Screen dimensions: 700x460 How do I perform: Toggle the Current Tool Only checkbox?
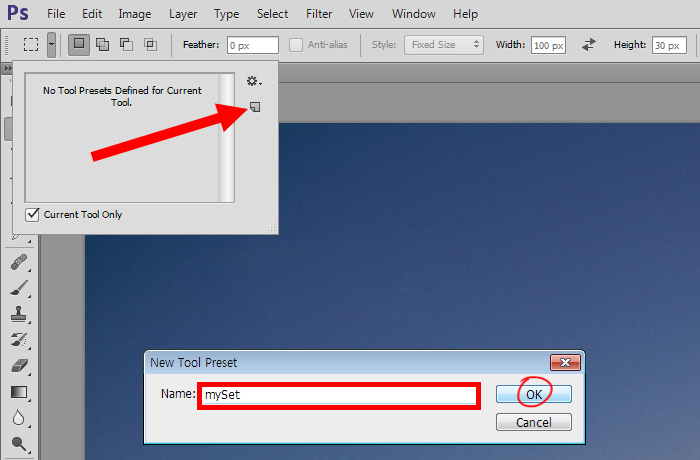pos(33,214)
